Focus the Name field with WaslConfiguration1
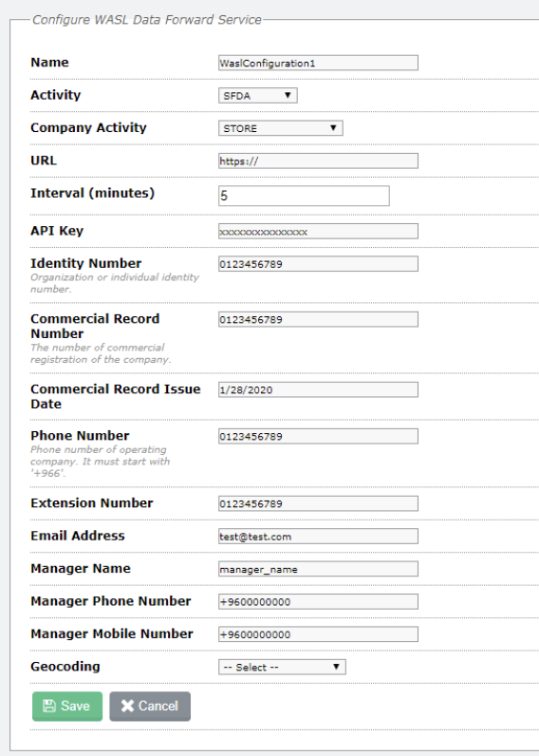Viewport: 539px width, 756px height. pyautogui.click(x=318, y=63)
